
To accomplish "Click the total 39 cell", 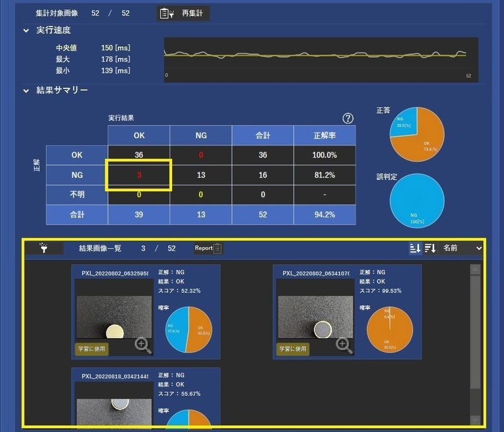I will [139, 214].
